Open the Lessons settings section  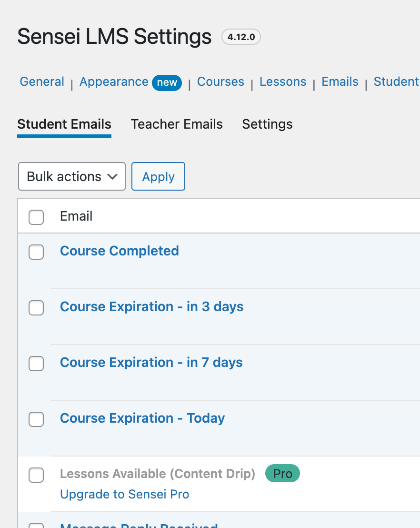(283, 81)
